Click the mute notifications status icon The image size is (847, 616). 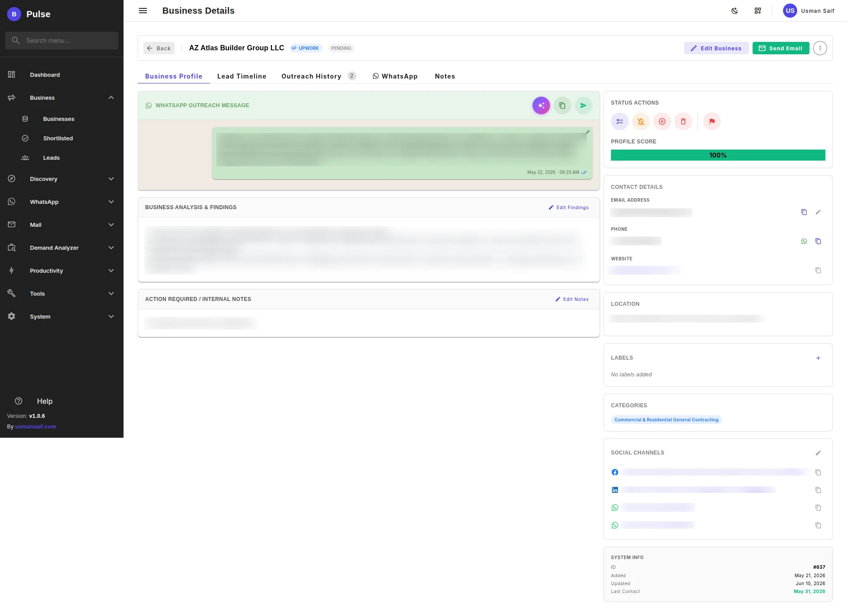coord(641,121)
